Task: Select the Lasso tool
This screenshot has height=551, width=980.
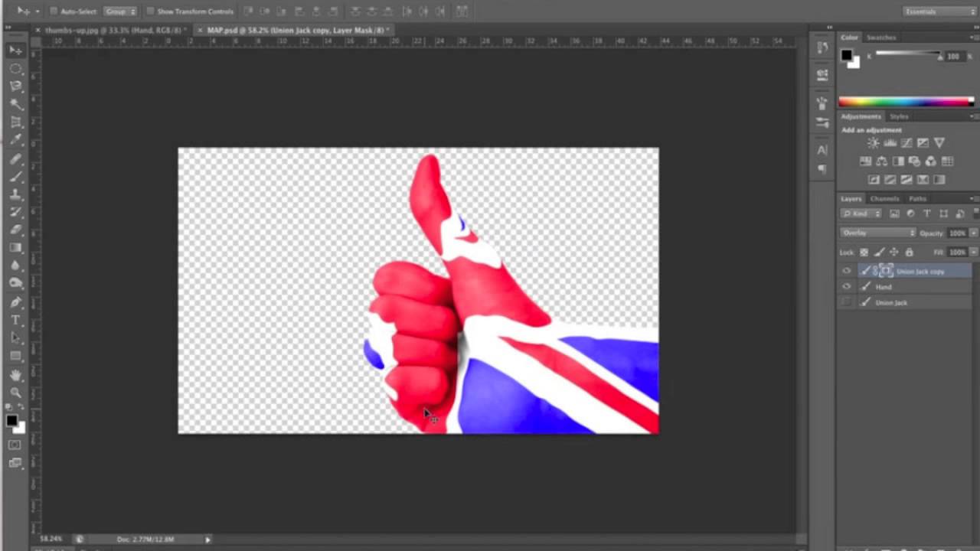Action: (15, 86)
